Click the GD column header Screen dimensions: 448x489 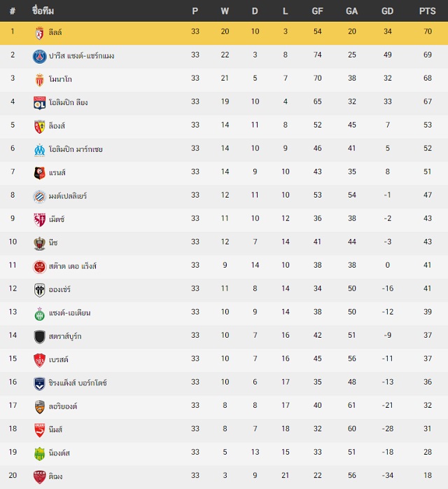(x=387, y=11)
